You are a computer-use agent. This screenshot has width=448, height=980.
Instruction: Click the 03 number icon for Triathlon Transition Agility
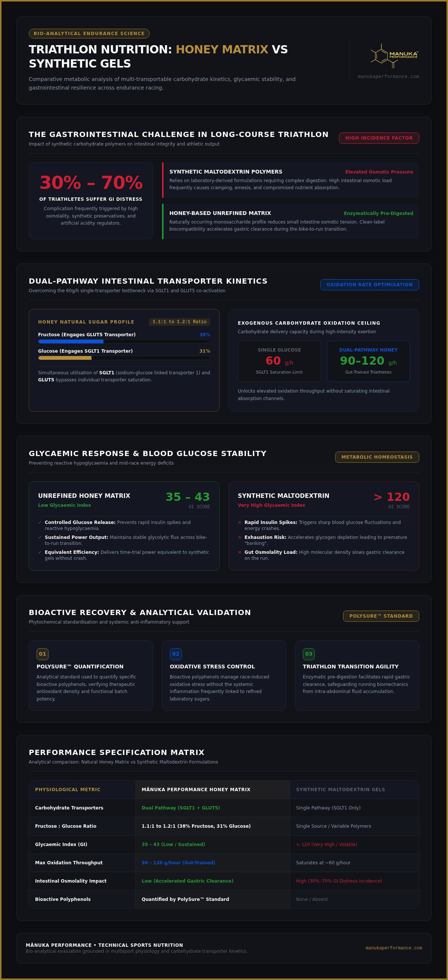pos(308,654)
